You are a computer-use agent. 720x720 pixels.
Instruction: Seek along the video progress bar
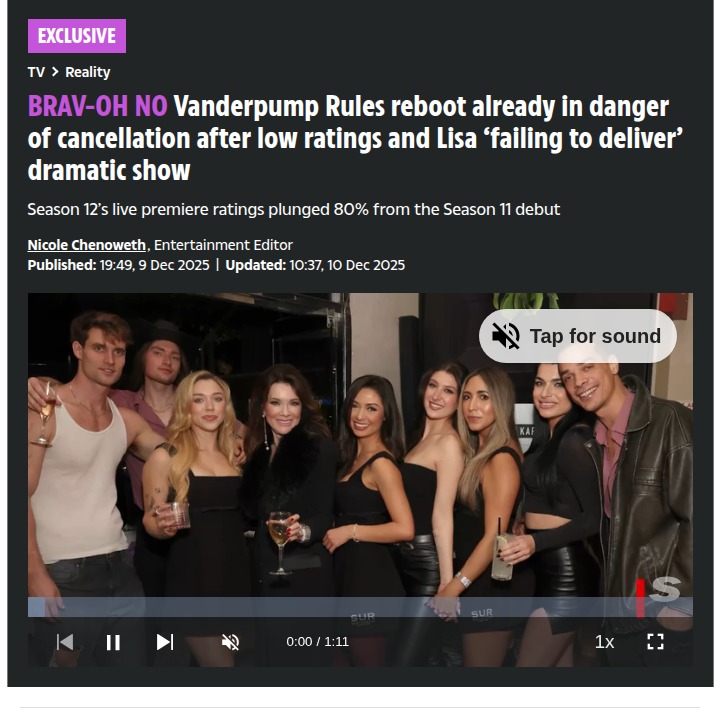[x=360, y=607]
